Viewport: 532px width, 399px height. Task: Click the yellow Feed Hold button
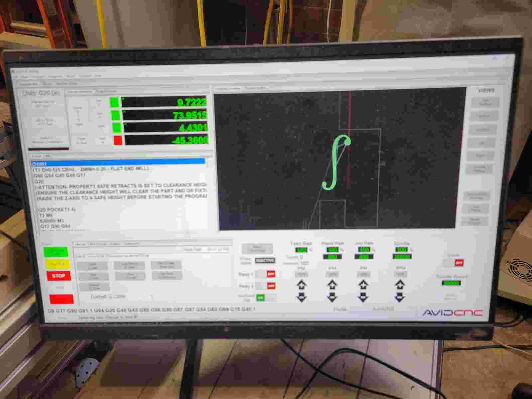coord(58,264)
